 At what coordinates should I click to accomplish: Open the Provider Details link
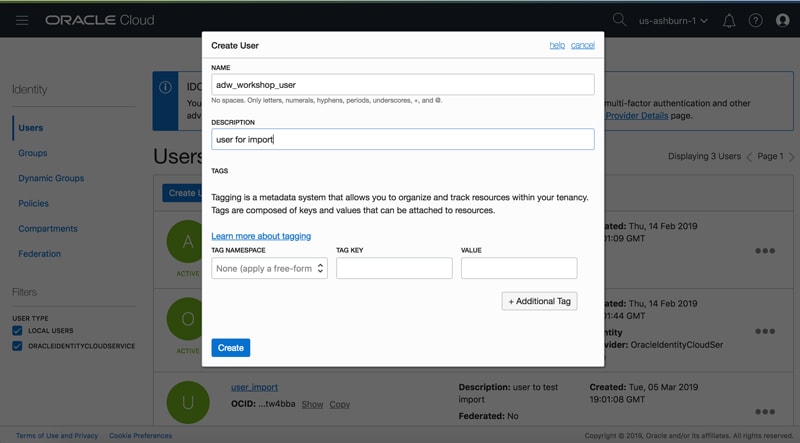(x=636, y=116)
